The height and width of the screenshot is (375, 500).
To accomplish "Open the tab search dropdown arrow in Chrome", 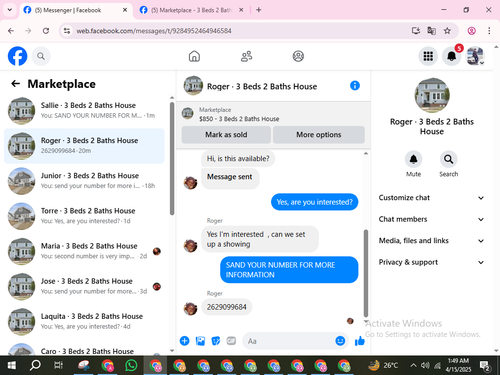I will click(x=10, y=10).
